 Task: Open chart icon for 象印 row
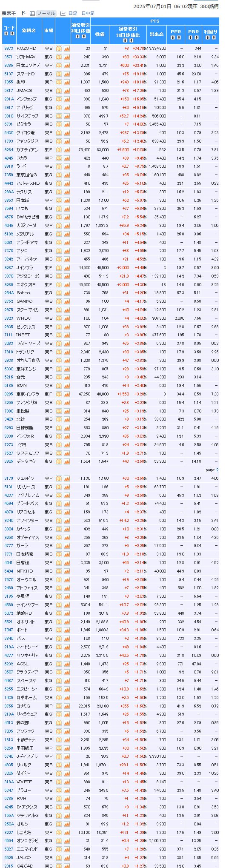67,82
